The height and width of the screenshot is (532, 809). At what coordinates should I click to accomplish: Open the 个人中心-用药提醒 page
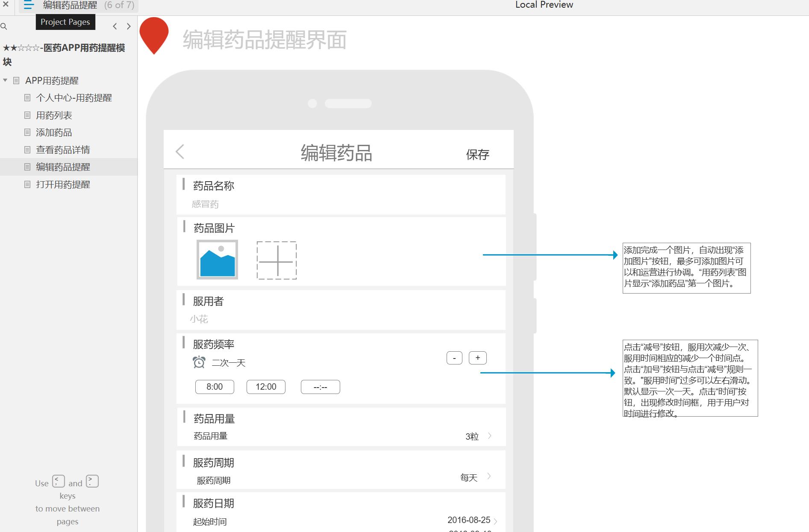point(74,98)
